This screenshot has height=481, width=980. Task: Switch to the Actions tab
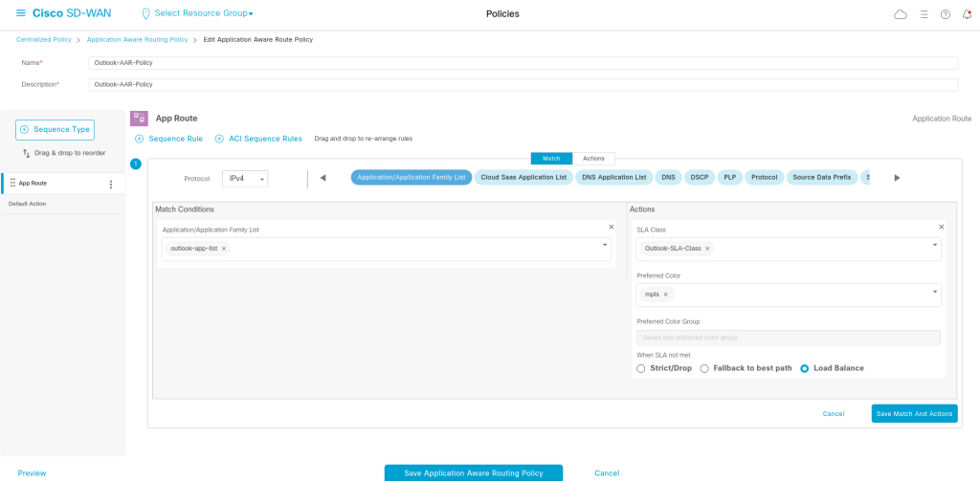pos(593,159)
